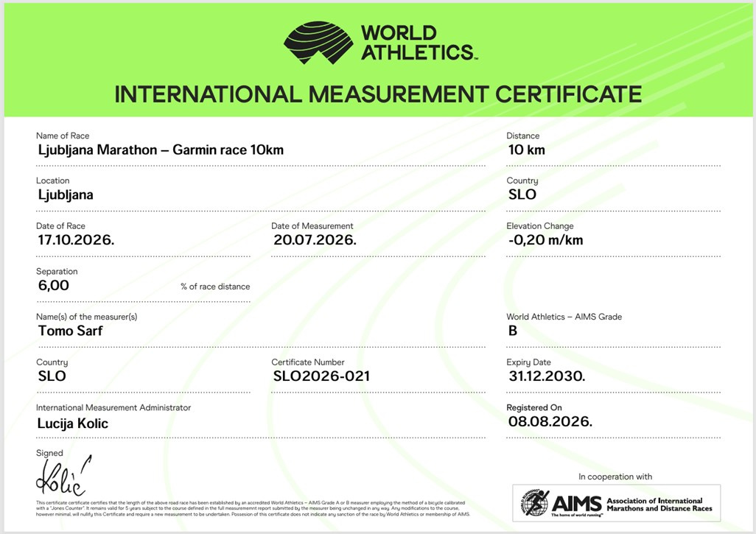Select the Elevation Change -0,20 m/km value

546,240
